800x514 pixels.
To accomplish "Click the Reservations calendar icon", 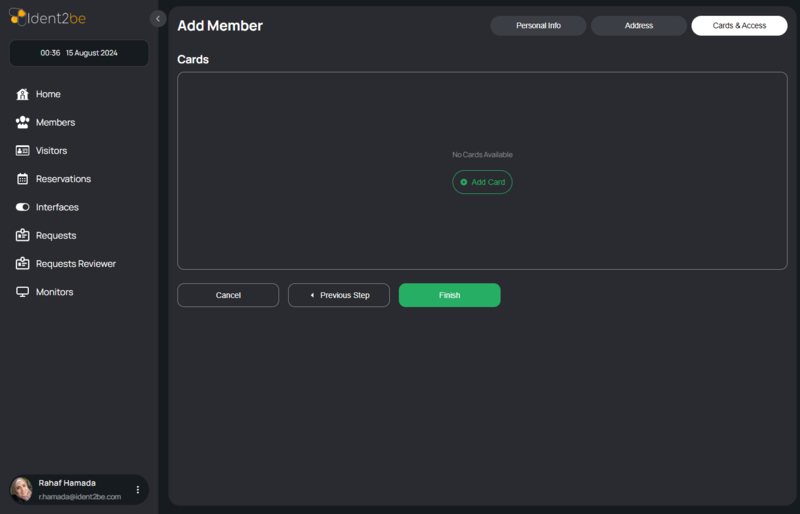I will click(22, 179).
